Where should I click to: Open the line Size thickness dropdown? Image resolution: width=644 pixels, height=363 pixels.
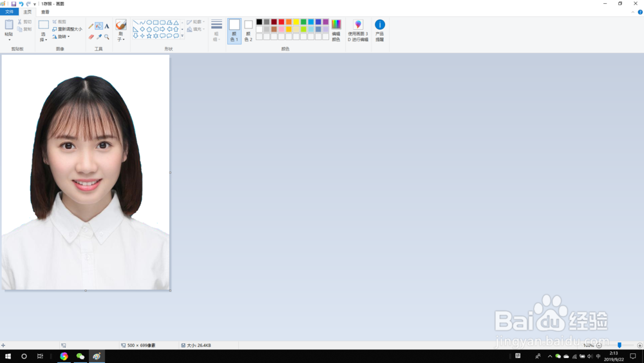click(216, 30)
